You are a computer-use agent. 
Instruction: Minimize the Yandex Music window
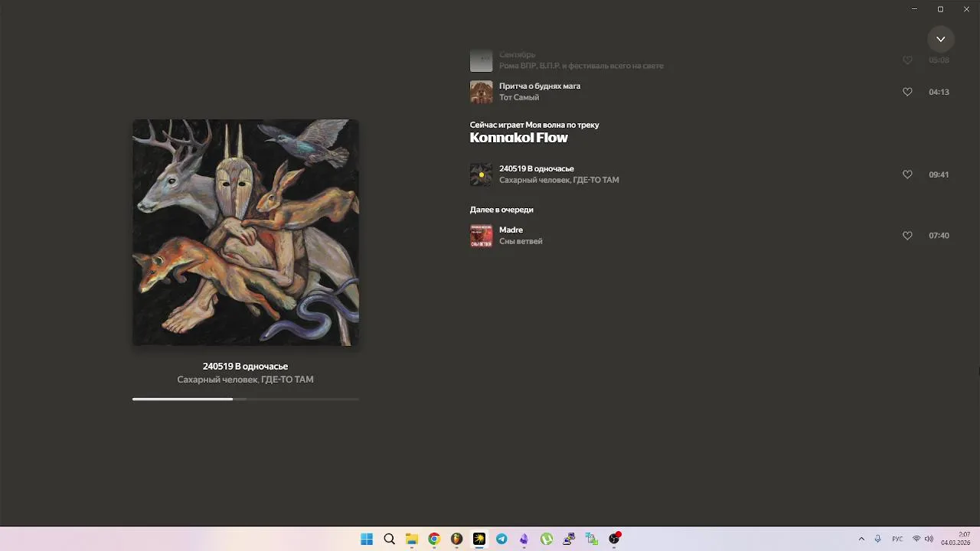pos(914,9)
